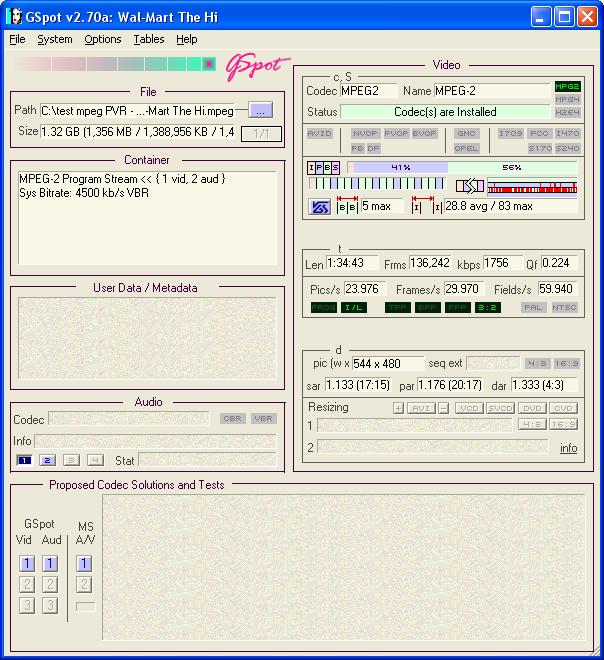Image resolution: width=604 pixels, height=660 pixels.
Task: Click the H264 indicator
Action: point(567,112)
